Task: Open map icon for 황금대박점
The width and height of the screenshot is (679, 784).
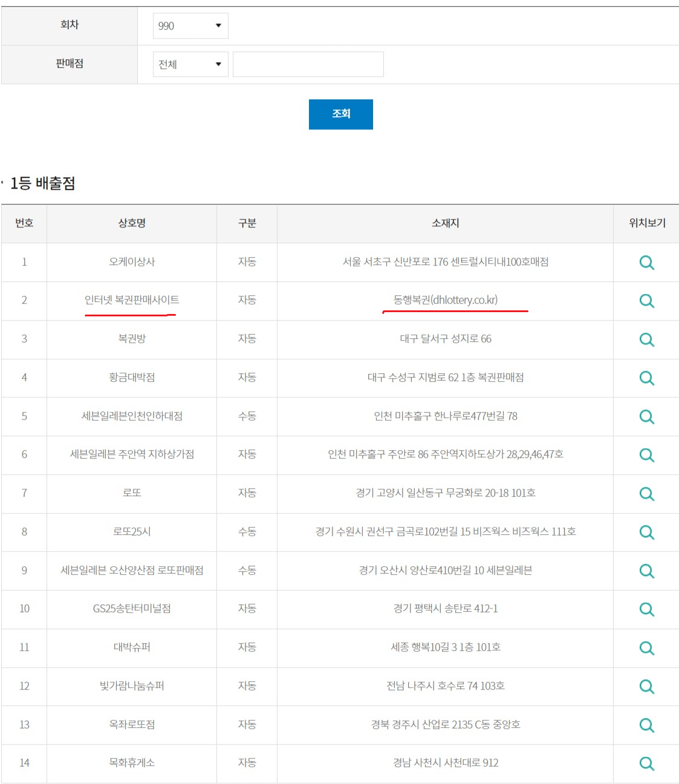Action: [x=646, y=378]
